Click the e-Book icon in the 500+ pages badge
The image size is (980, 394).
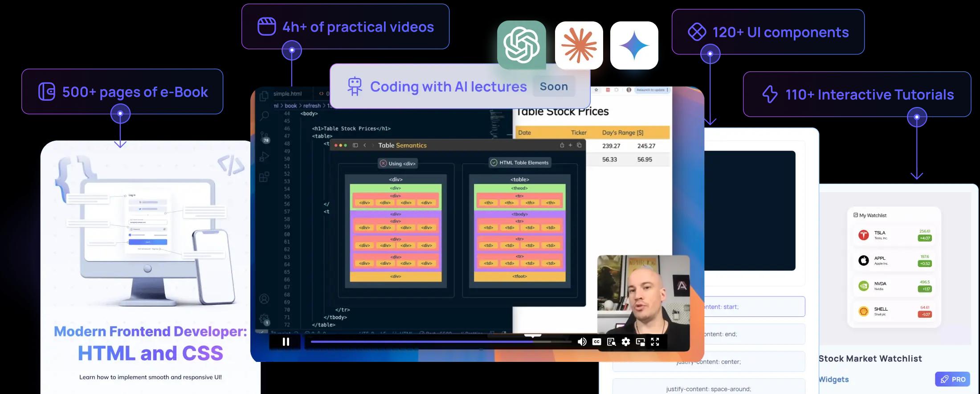coord(47,91)
